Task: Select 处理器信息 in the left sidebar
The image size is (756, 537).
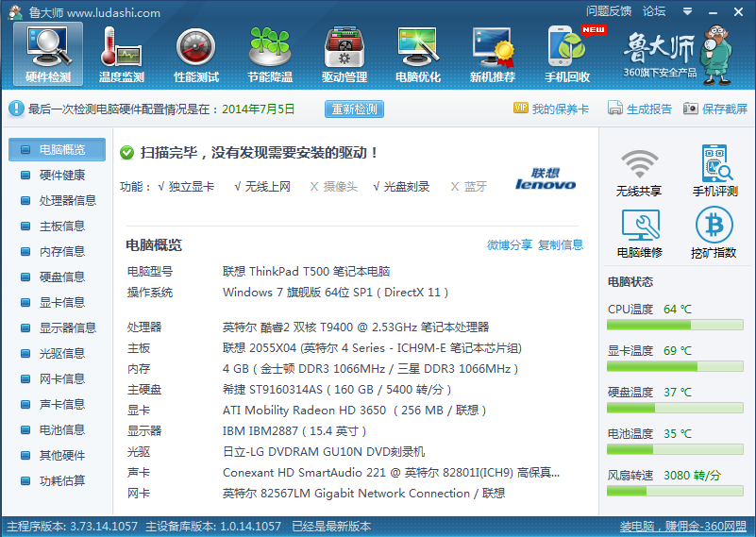Action: (x=67, y=200)
